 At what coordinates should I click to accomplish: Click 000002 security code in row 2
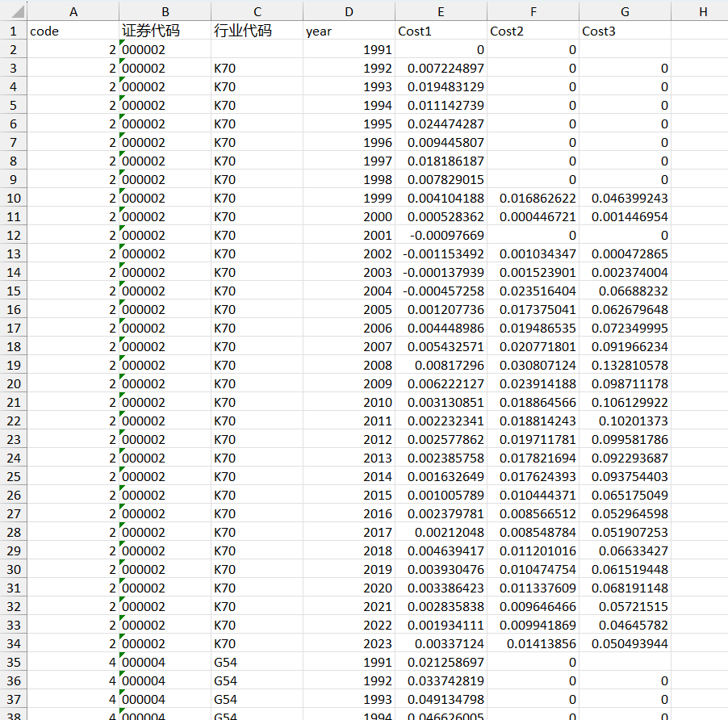click(x=165, y=50)
